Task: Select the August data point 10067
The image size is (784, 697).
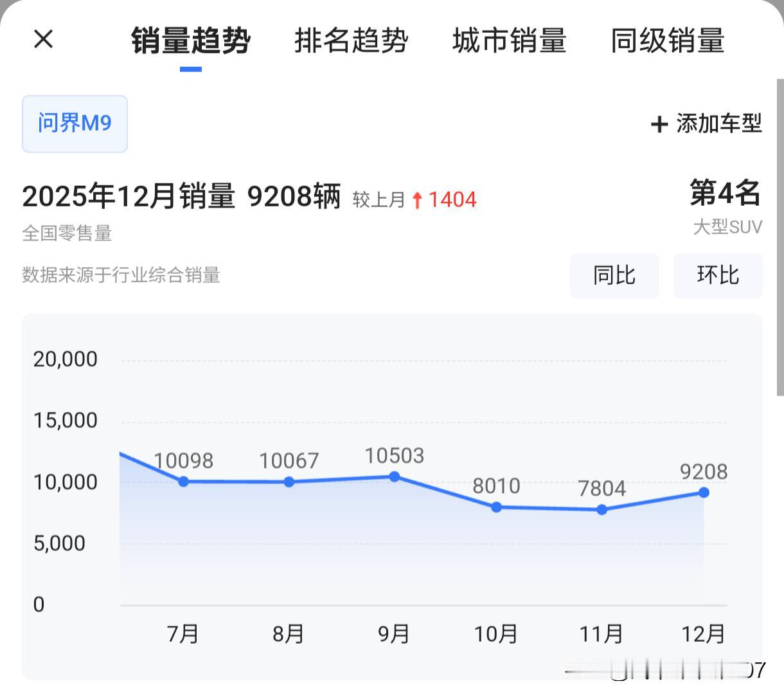Action: click(289, 482)
